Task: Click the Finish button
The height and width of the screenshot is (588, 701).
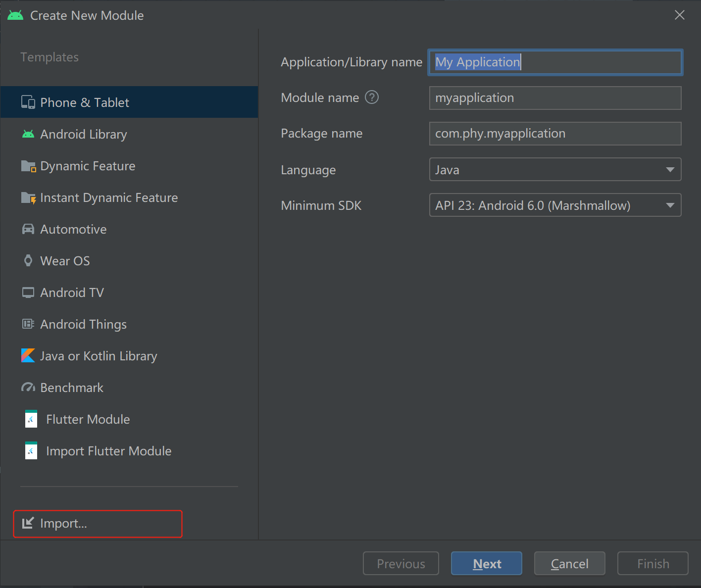Action: pos(652,563)
